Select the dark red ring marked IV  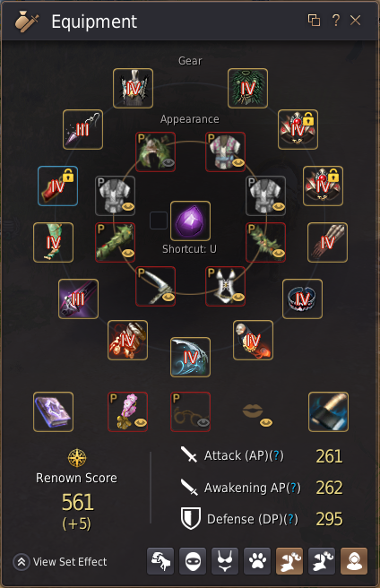[302, 298]
